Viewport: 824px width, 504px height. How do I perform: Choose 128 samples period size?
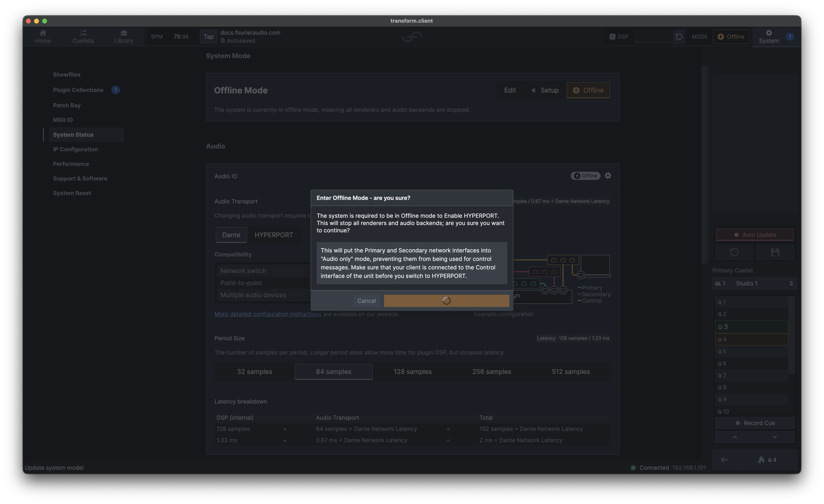pyautogui.click(x=412, y=371)
